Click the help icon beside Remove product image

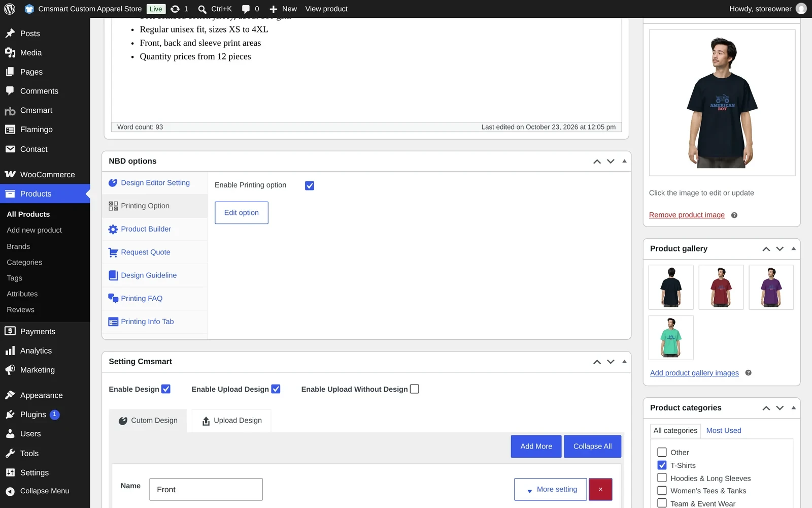tap(734, 215)
